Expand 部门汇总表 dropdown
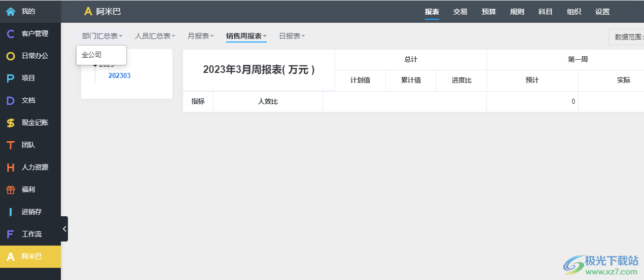The width and height of the screenshot is (644, 280). pos(102,36)
